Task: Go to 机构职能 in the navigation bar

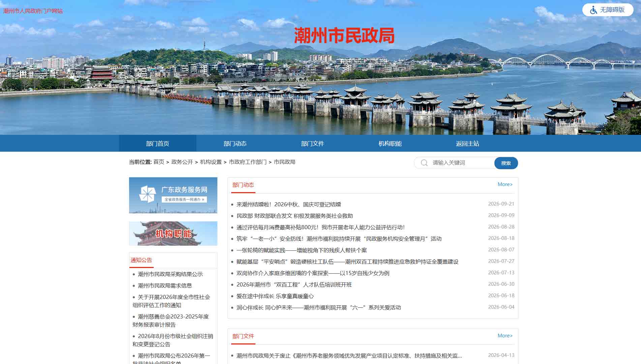Action: pyautogui.click(x=390, y=144)
